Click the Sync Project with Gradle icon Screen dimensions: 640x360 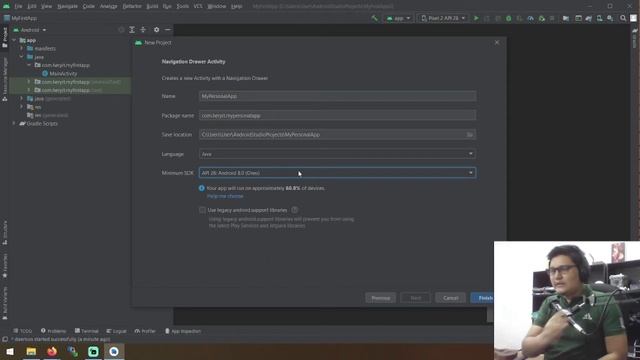coord(588,18)
